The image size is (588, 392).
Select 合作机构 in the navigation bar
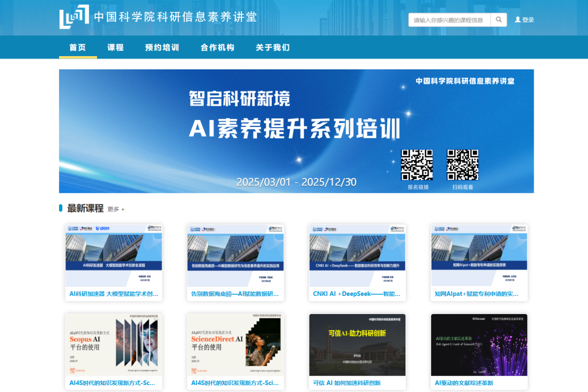(x=217, y=47)
